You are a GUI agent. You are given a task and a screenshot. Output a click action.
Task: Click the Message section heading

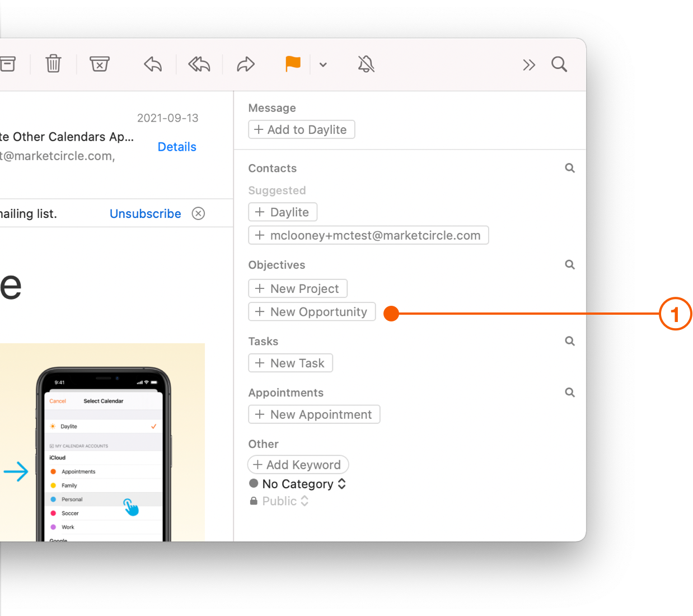click(x=272, y=108)
